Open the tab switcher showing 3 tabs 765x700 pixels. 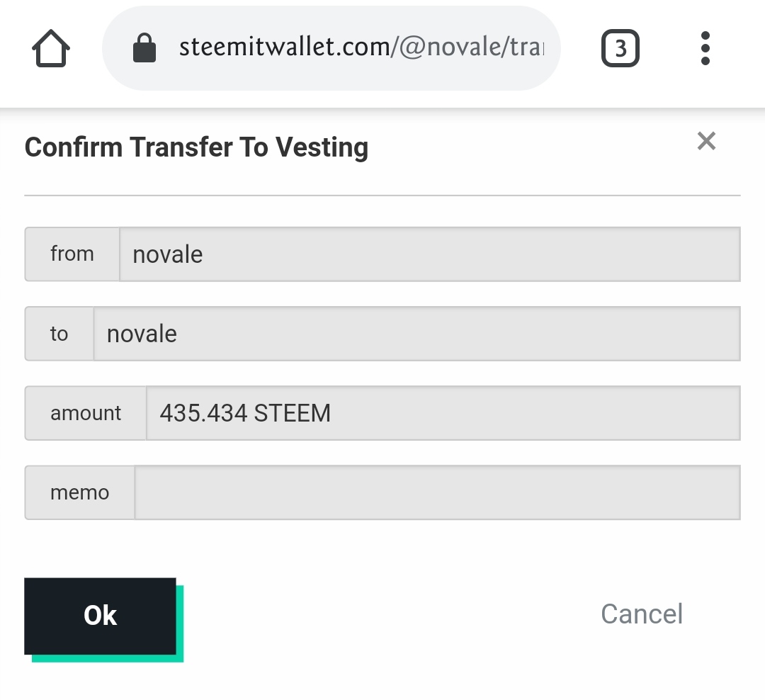(620, 49)
